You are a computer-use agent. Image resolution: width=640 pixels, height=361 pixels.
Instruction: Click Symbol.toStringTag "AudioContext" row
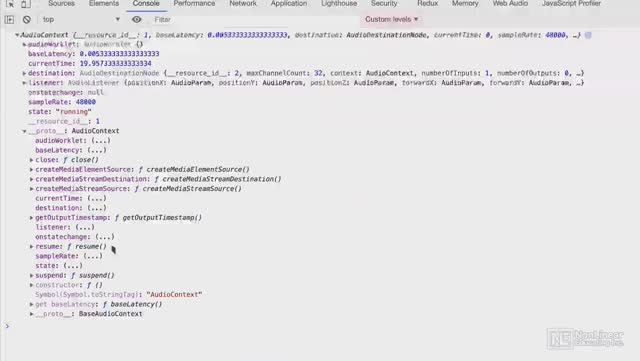[118, 295]
